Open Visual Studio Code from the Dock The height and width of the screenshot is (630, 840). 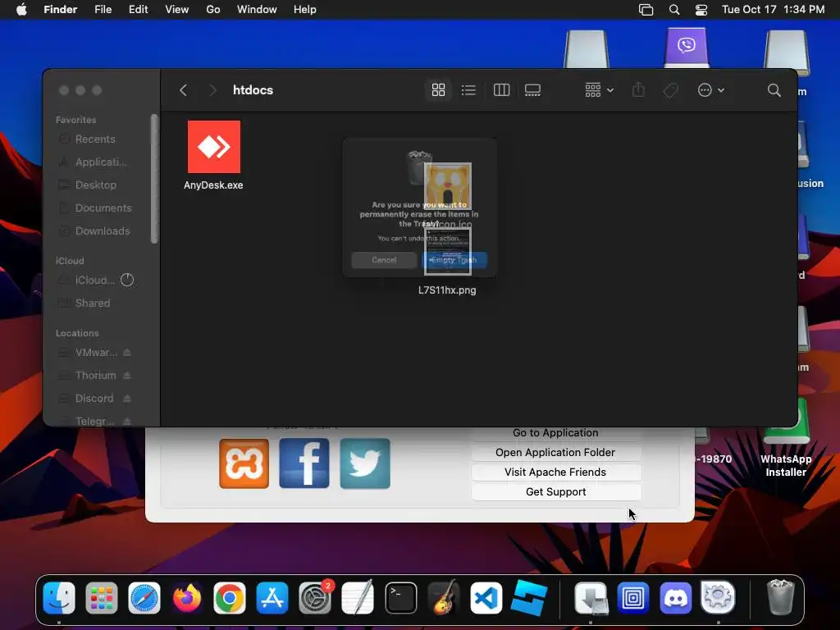tap(486, 597)
